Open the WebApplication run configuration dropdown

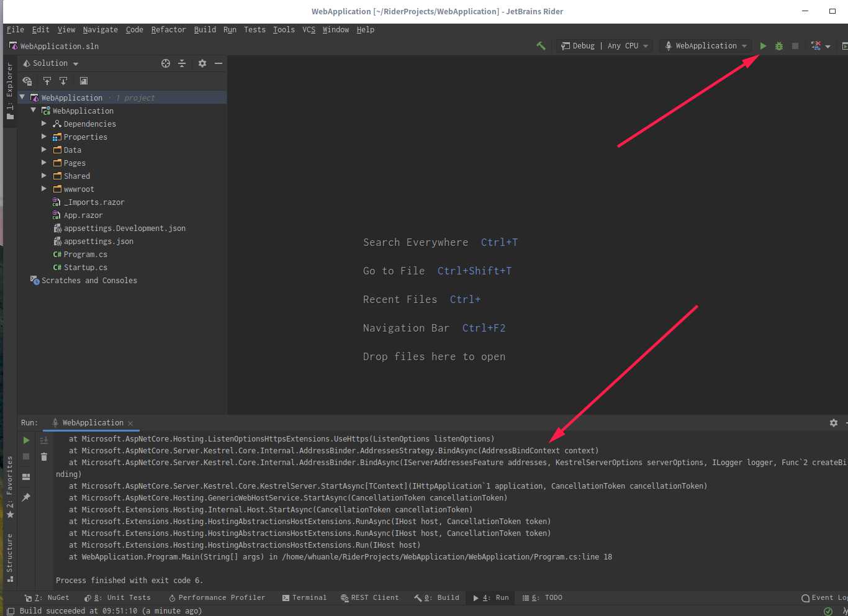[706, 46]
